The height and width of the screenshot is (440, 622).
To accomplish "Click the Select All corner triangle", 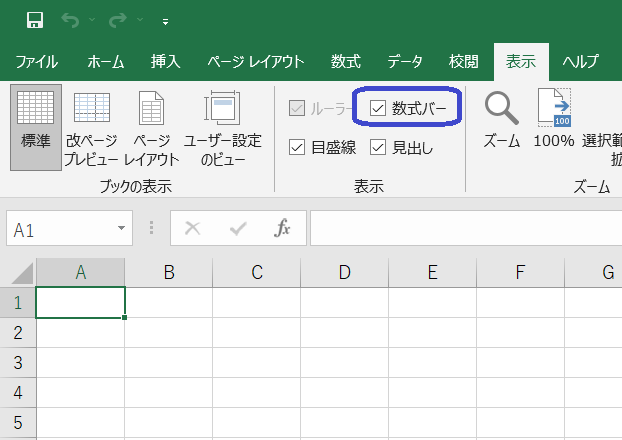I will pyautogui.click(x=22, y=273).
